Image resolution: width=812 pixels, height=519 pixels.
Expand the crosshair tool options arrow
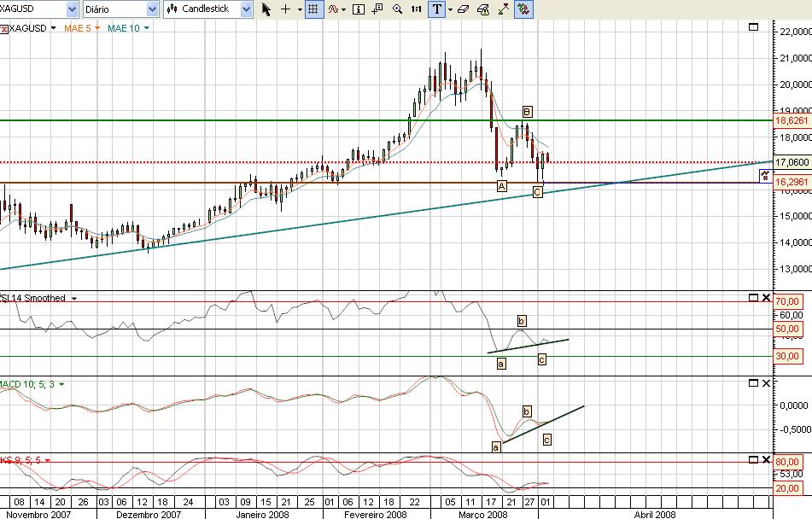300,9
